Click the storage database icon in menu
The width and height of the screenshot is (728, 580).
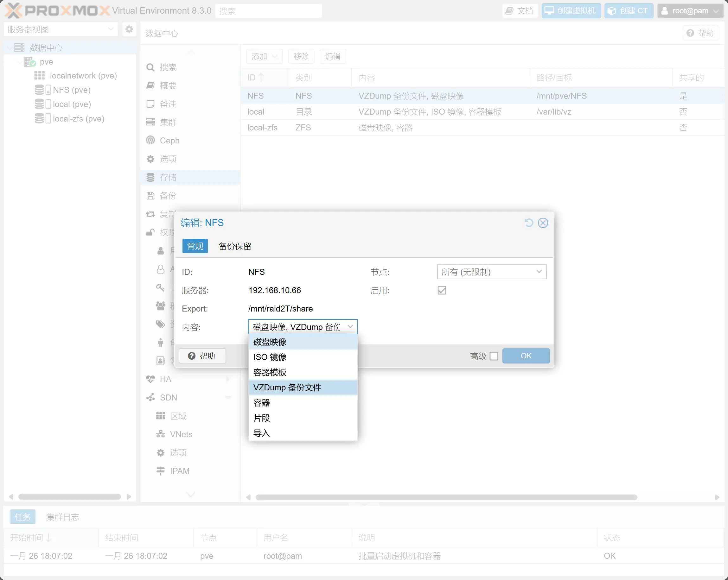(150, 177)
